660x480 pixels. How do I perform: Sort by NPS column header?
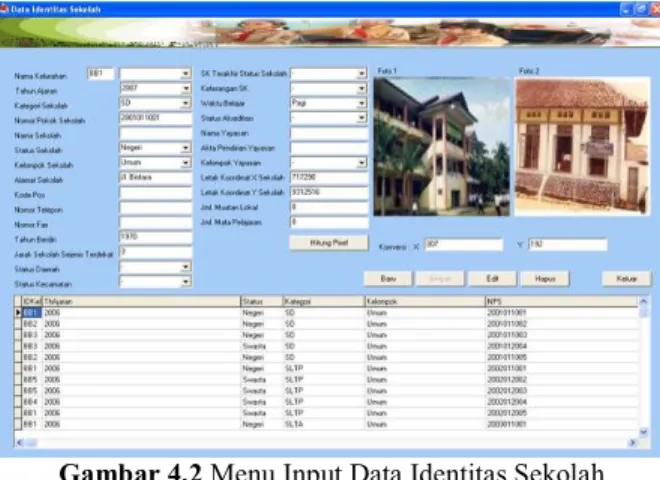click(x=562, y=301)
